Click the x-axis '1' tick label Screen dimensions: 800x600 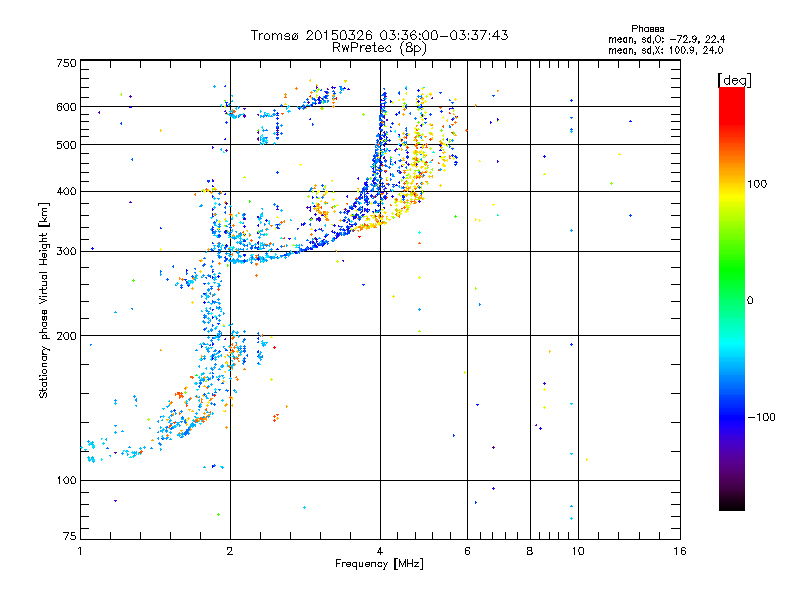coord(80,551)
